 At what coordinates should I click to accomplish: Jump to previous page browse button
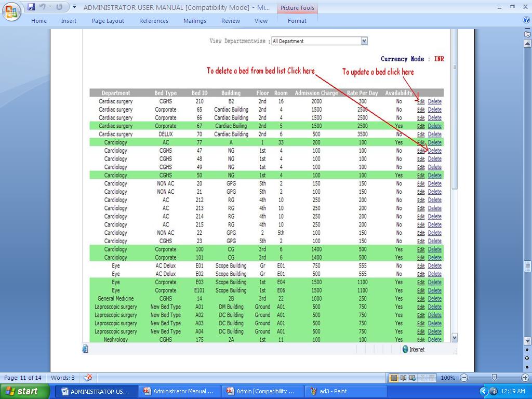pos(527,350)
